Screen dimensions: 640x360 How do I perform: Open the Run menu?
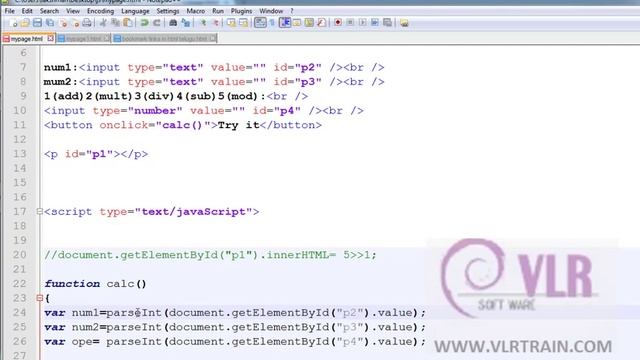(x=218, y=11)
